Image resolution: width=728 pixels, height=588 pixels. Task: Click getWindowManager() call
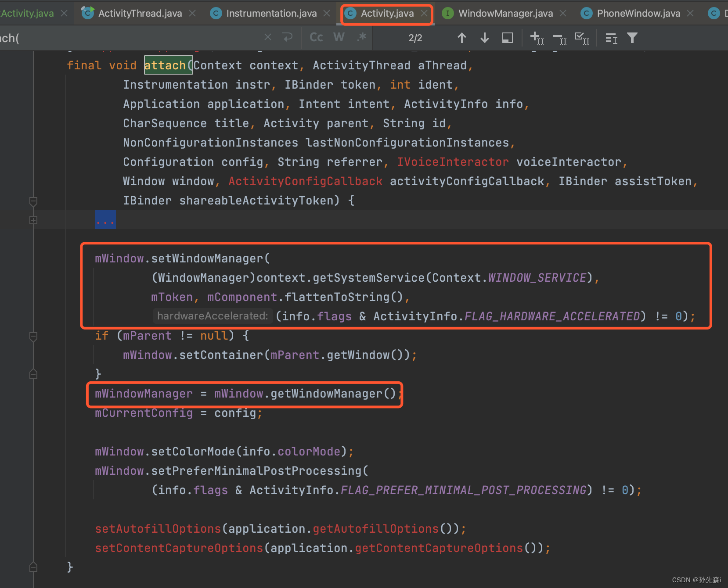pyautogui.click(x=333, y=394)
